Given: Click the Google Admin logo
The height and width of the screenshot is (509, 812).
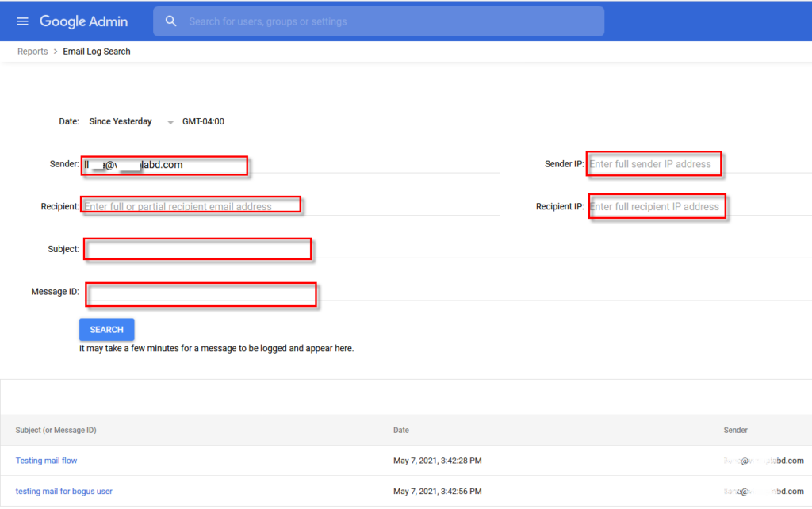Looking at the screenshot, I should point(84,21).
